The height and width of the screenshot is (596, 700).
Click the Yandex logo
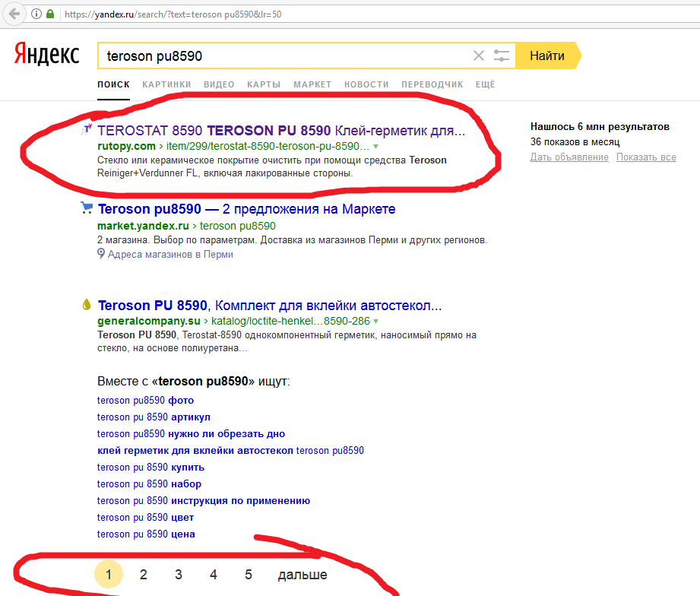coord(46,55)
